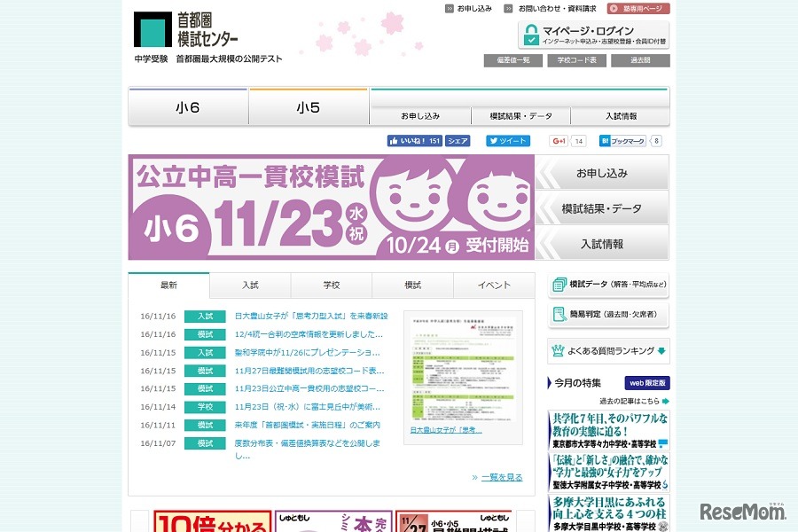Open the 多摩大学目黒中学校 feature banner

[x=608, y=513]
